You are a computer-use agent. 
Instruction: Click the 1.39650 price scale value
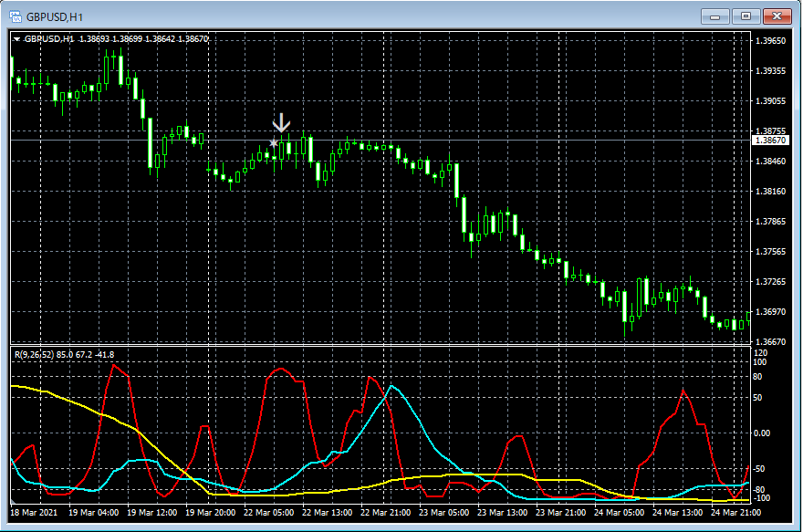[771, 41]
